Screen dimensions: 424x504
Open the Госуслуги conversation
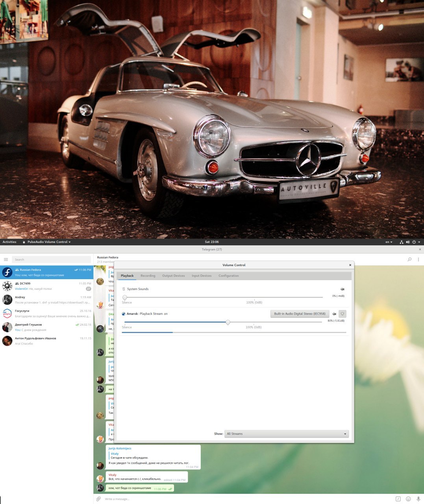click(46, 313)
